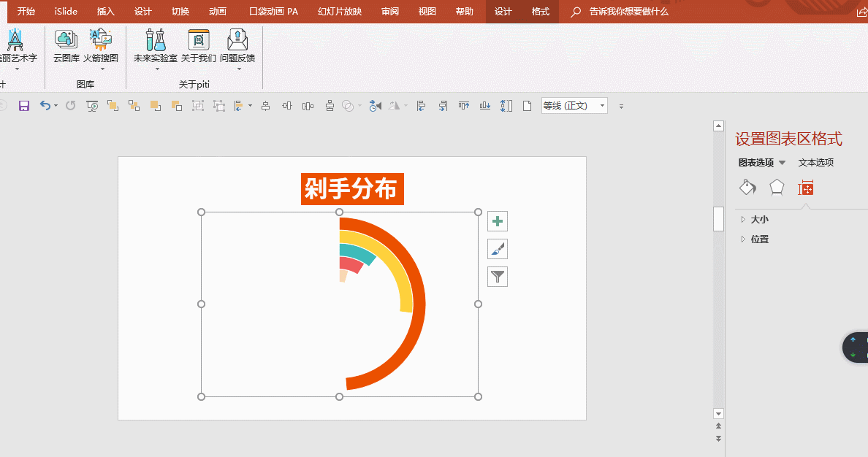Viewport: 868px width, 457px height.
Task: Open the rotate objects dropdown arrow
Action: 406,106
